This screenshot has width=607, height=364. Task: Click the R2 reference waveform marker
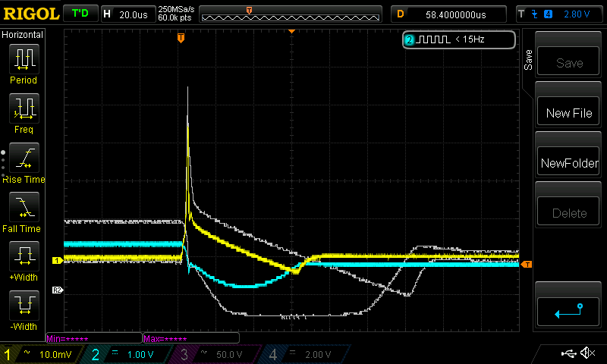coord(57,290)
